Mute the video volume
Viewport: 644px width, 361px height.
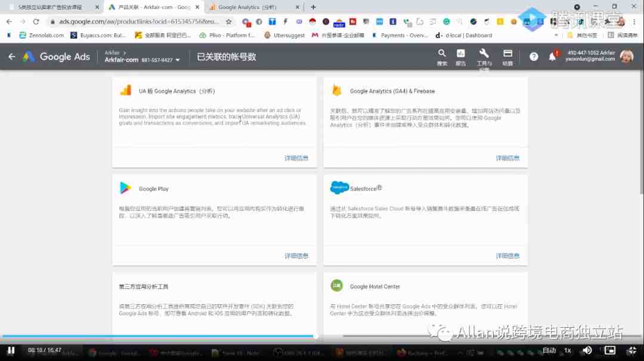(x=587, y=350)
